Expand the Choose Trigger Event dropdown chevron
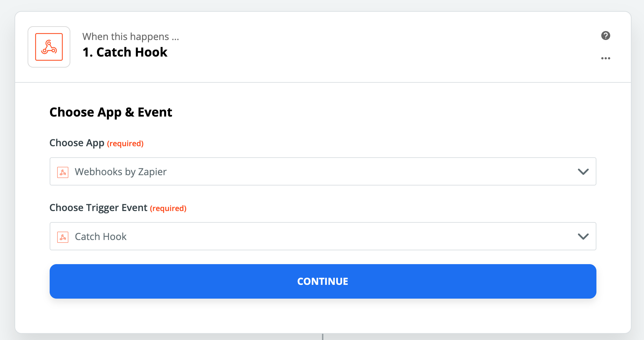This screenshot has height=340, width=644. pos(583,237)
